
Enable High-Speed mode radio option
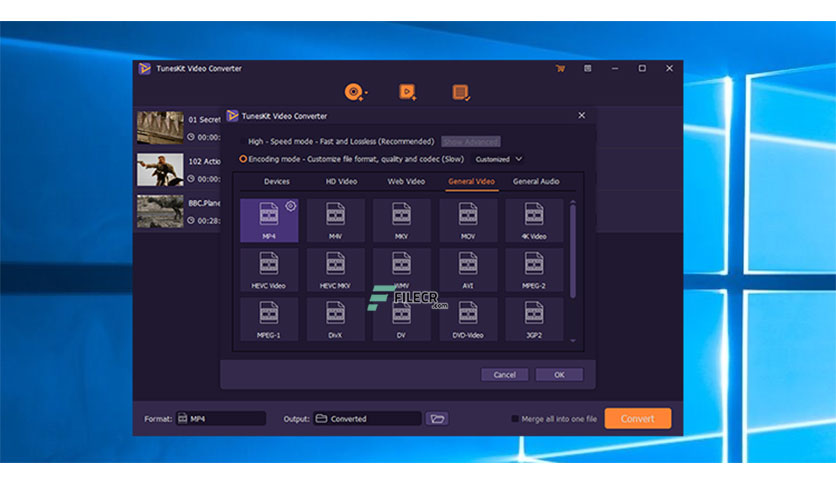click(243, 141)
